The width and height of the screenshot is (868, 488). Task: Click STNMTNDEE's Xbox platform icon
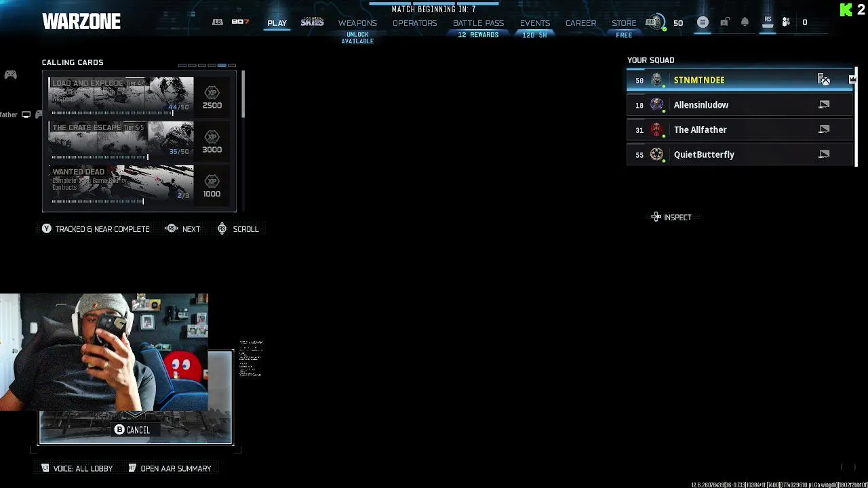pos(824,80)
